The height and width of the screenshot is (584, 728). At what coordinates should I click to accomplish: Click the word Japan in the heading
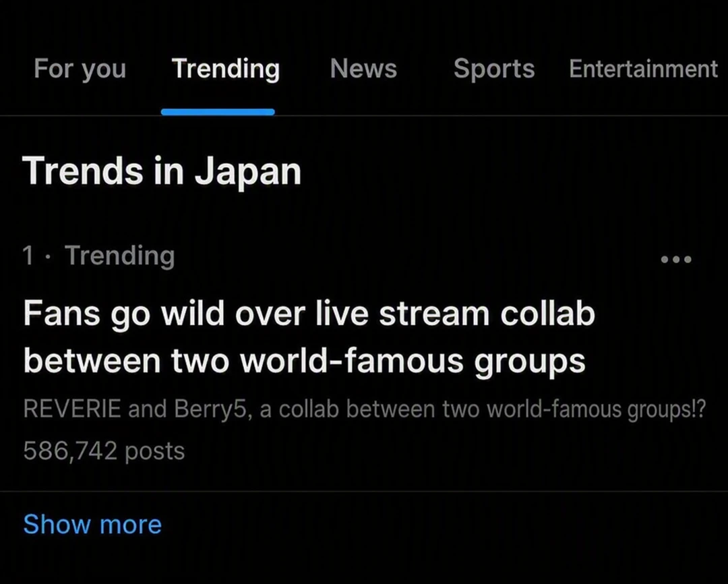248,172
